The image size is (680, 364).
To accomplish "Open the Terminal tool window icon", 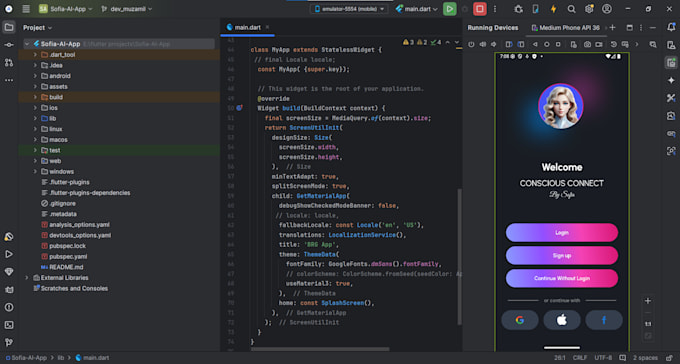I will point(9,325).
